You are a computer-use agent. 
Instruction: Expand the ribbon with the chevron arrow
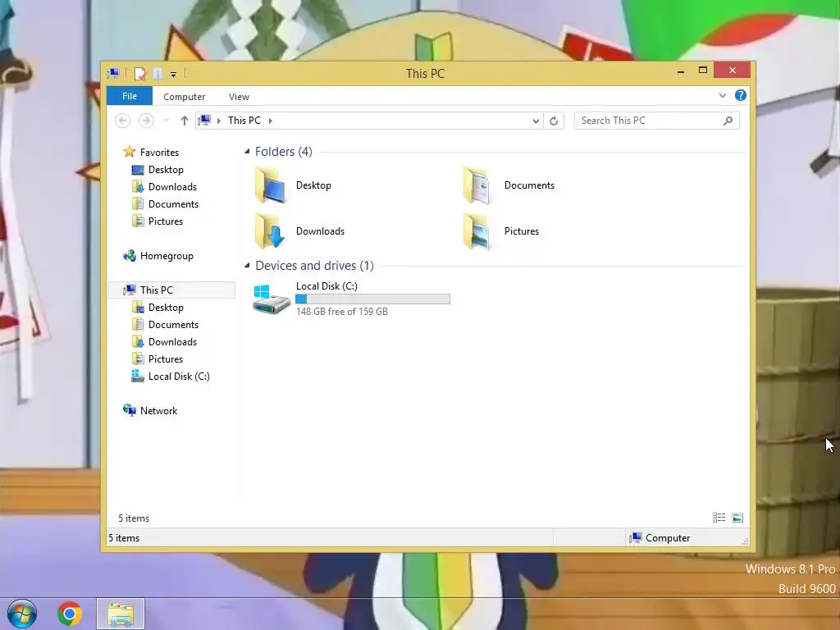[x=722, y=95]
